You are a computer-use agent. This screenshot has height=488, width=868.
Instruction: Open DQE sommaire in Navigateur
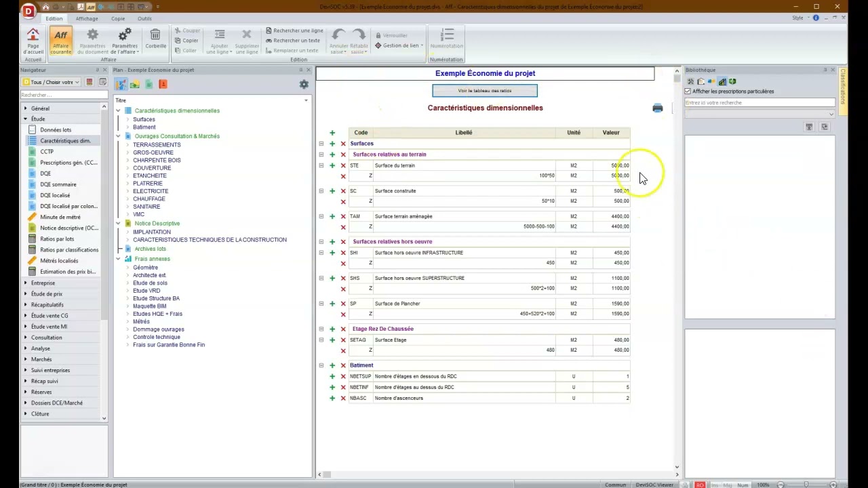[x=58, y=184]
